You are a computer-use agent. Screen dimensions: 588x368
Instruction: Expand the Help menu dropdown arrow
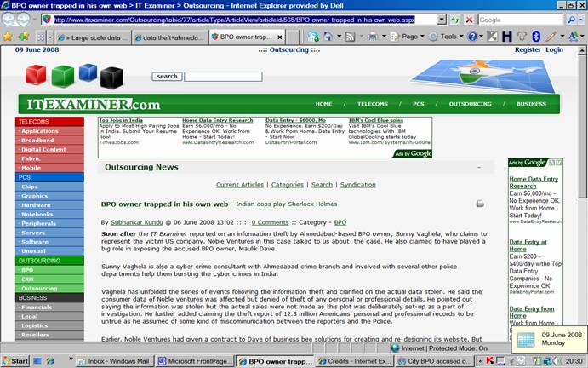(481, 37)
